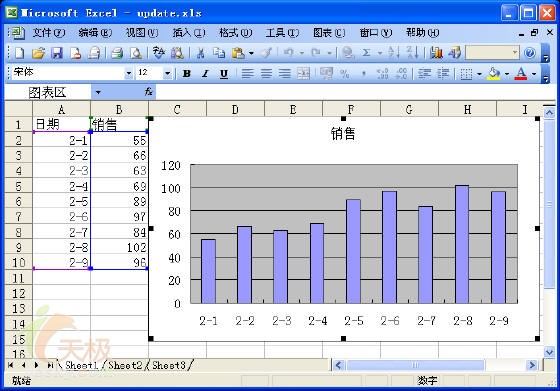Go to last sheet navigation arrow

50,365
